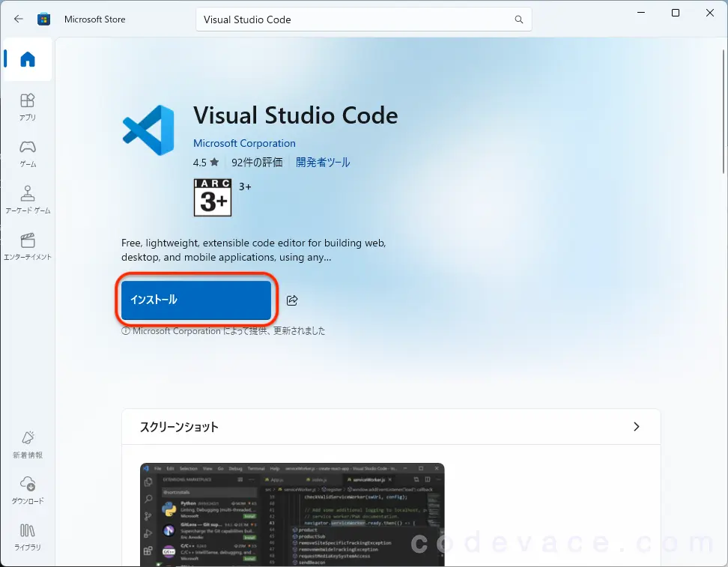Select the ホーム icon in the sidebar

pos(27,58)
